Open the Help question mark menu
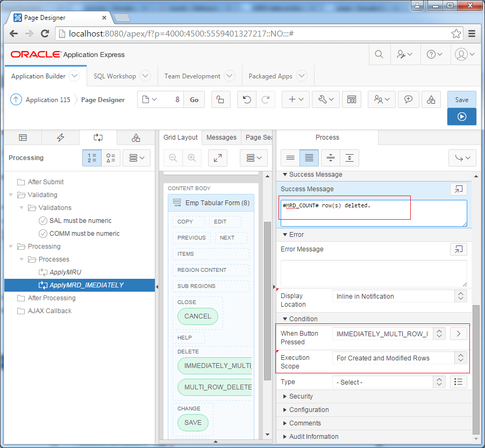The image size is (485, 448). pyautogui.click(x=434, y=55)
